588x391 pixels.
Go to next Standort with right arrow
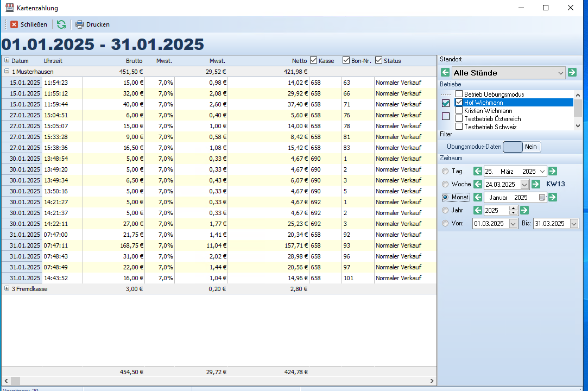572,73
